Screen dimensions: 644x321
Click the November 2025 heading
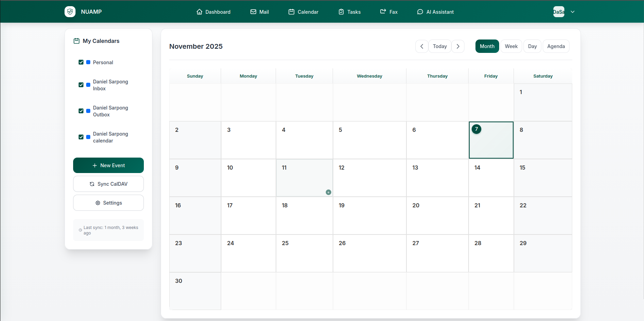coord(196,46)
